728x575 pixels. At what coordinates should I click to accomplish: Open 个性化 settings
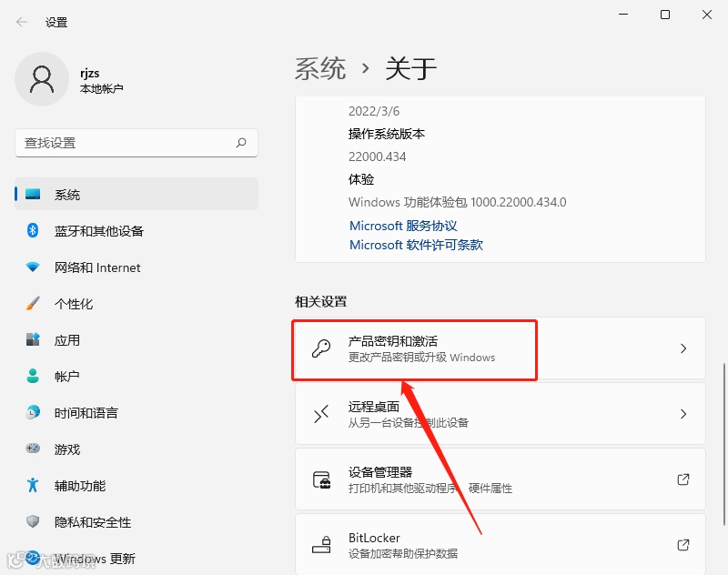coord(136,304)
